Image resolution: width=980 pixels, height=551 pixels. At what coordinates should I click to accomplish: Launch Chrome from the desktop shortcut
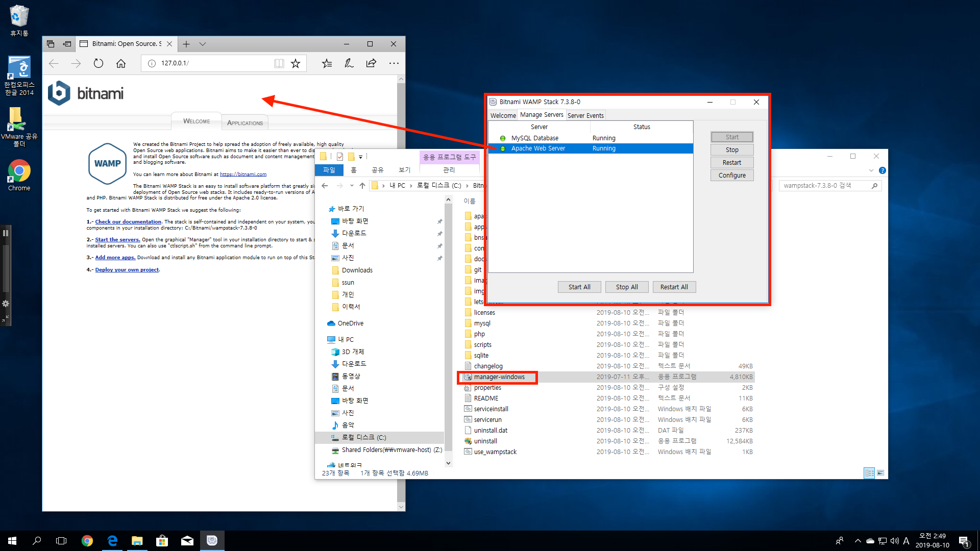[19, 175]
